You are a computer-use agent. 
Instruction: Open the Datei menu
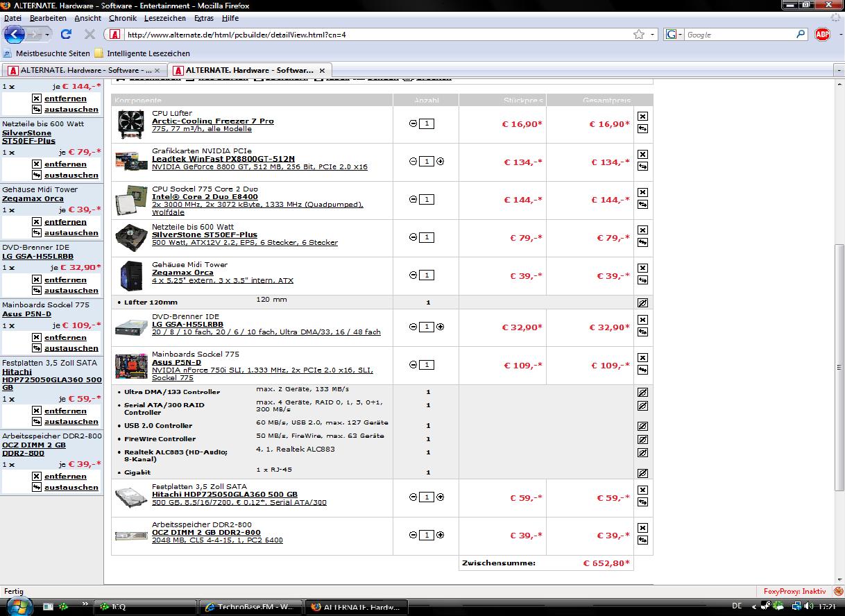12,18
